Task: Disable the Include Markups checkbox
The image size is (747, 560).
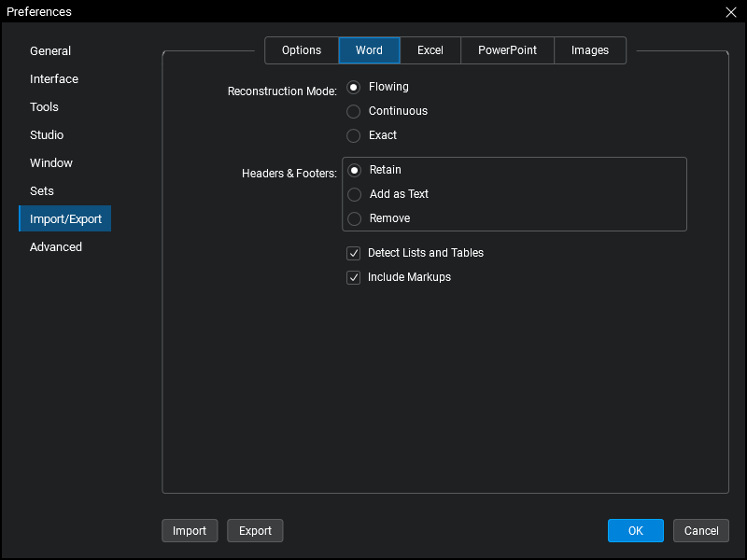Action: click(x=354, y=277)
